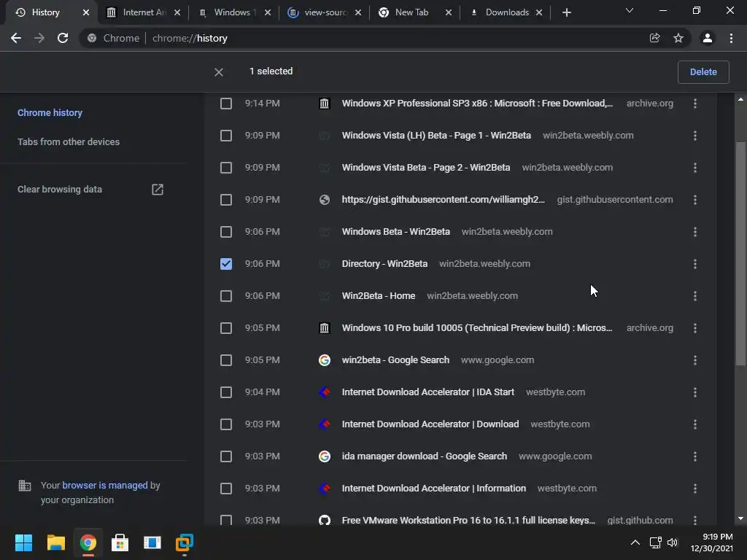
Task: Select Chrome history in sidebar
Action: coord(50,113)
